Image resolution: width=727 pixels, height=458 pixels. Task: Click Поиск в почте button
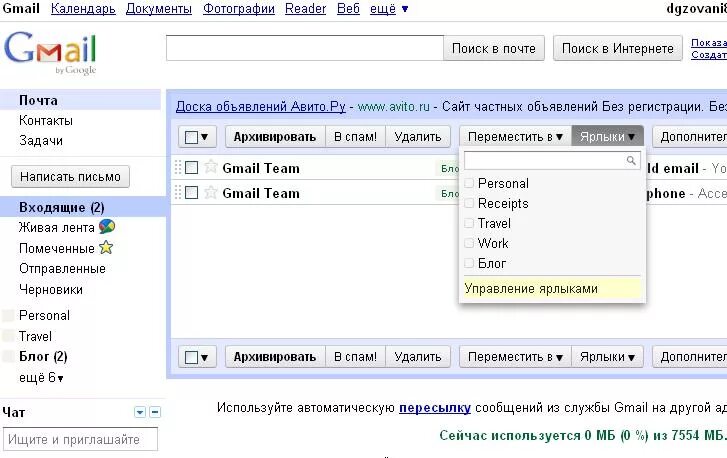coord(494,48)
